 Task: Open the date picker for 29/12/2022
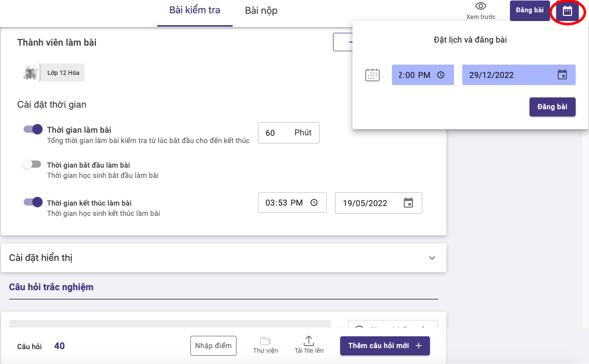click(563, 74)
